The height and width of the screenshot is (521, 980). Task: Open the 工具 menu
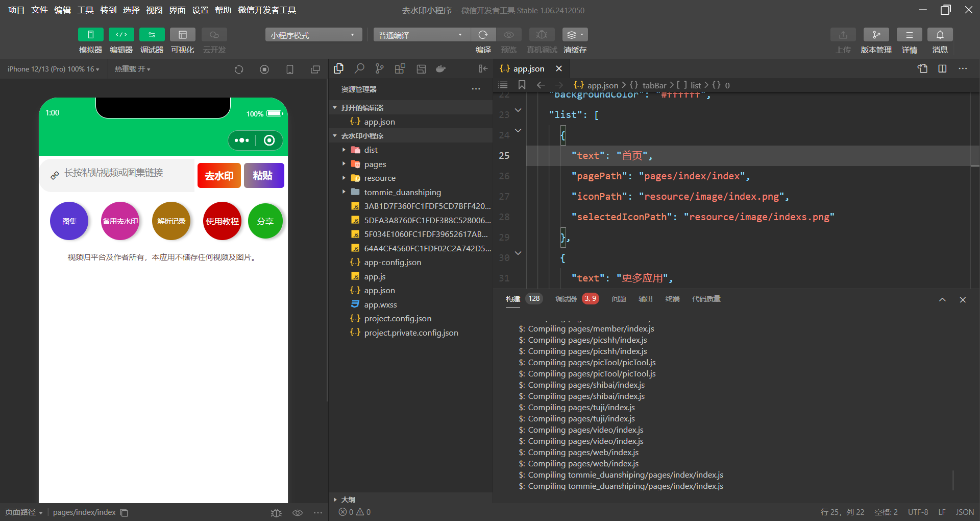point(85,10)
